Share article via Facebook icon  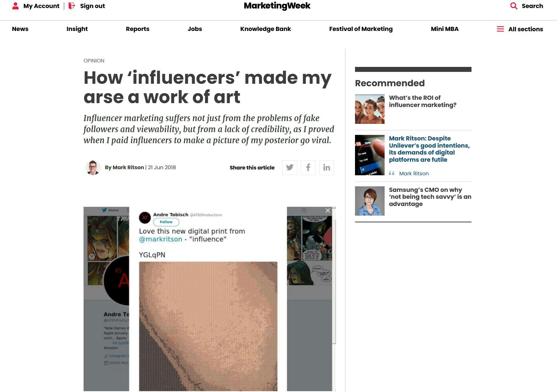point(308,168)
